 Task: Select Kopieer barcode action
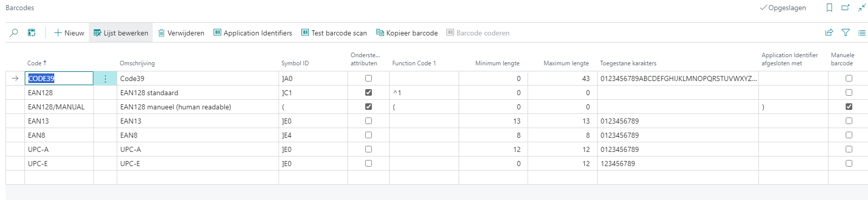coord(407,33)
